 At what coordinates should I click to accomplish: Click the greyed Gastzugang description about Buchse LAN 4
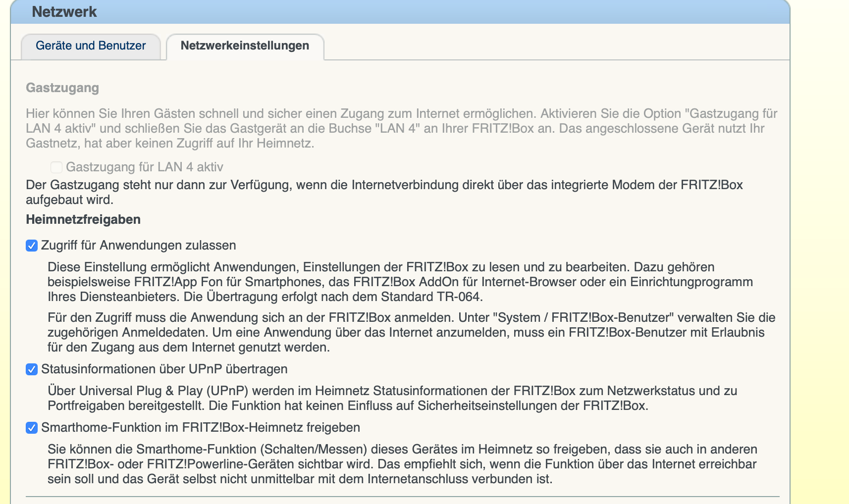click(402, 129)
